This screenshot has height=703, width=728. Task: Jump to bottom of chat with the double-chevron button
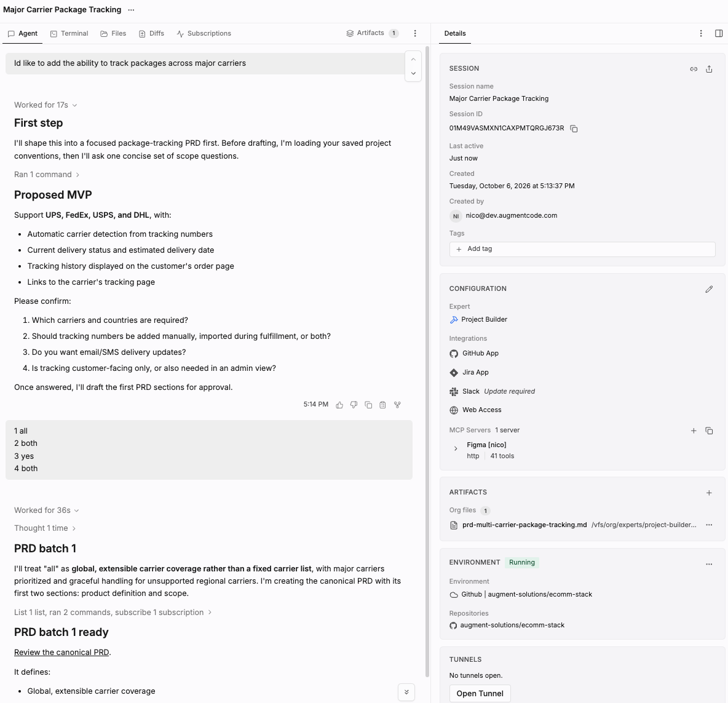(x=406, y=693)
